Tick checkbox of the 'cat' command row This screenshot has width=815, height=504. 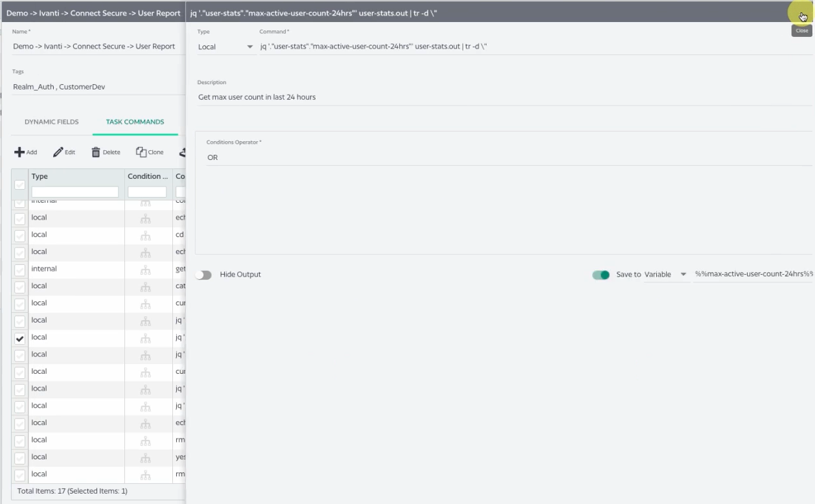tap(20, 286)
